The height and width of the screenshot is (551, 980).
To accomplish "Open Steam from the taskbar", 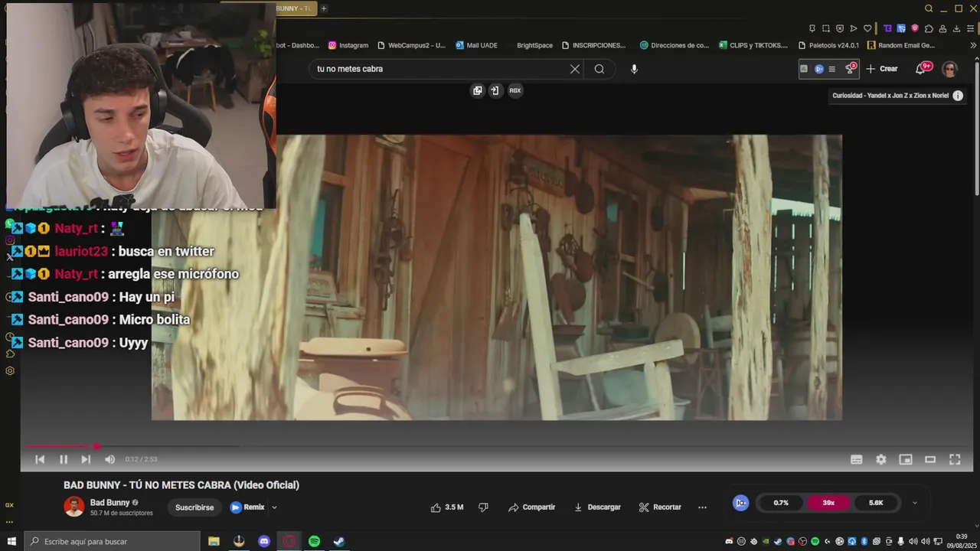I will [339, 541].
